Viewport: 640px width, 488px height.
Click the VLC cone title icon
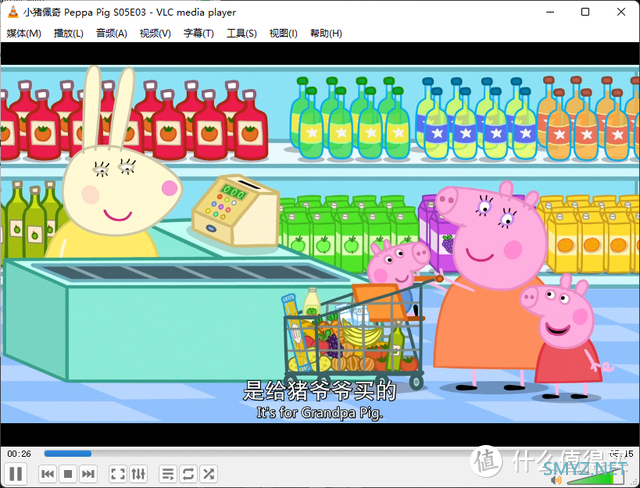point(13,12)
